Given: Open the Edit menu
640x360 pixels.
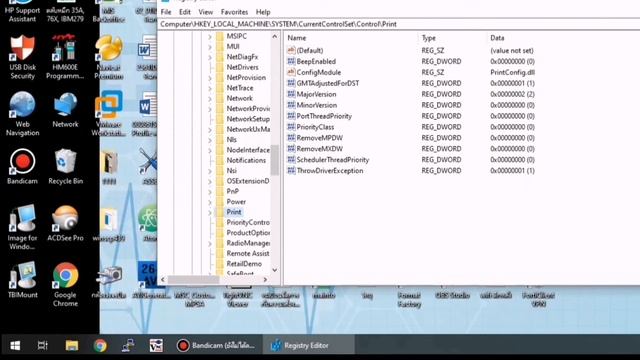Looking at the screenshot, I should [185, 12].
